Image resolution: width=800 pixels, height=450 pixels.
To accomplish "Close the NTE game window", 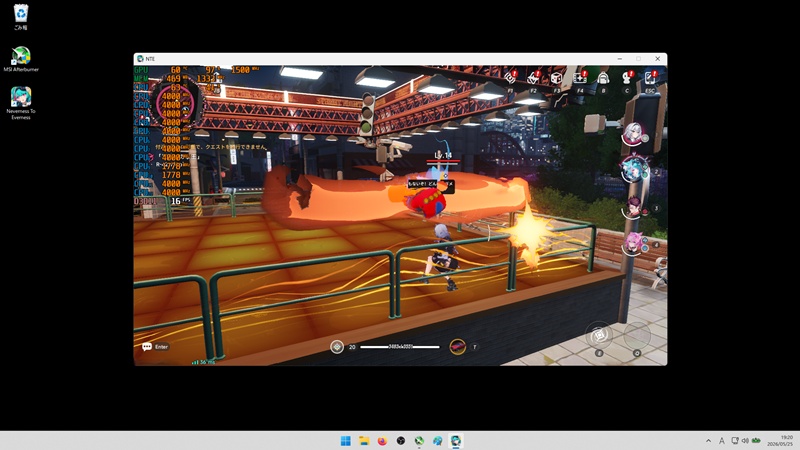I will [657, 59].
